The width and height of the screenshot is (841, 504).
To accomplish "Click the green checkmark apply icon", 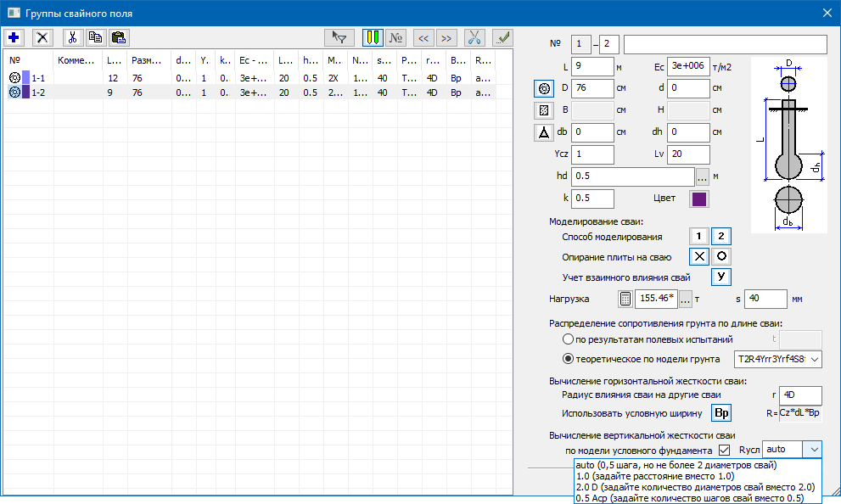I will pyautogui.click(x=502, y=37).
